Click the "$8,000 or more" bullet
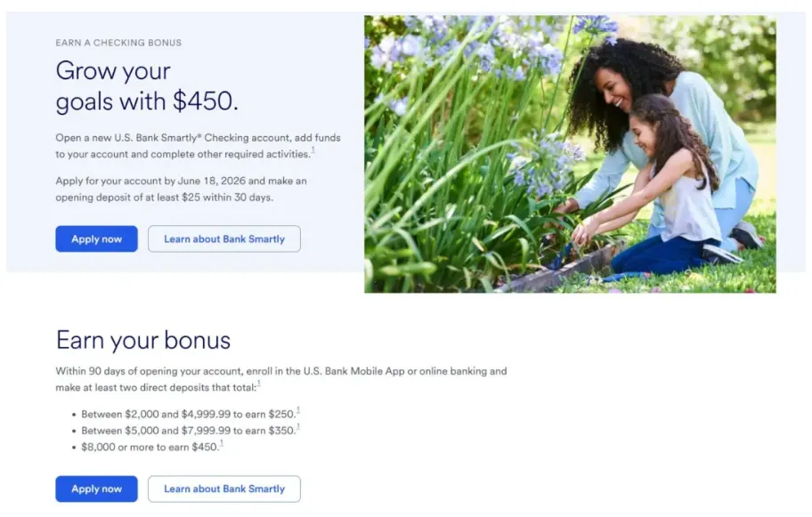Screen dimensions: 812x517 click(x=150, y=447)
